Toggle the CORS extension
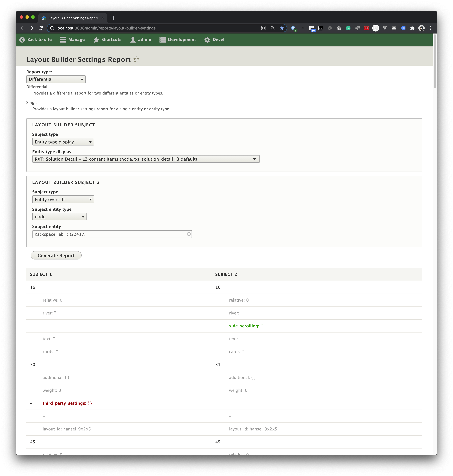Viewport: 453px width, 476px height. (366, 28)
